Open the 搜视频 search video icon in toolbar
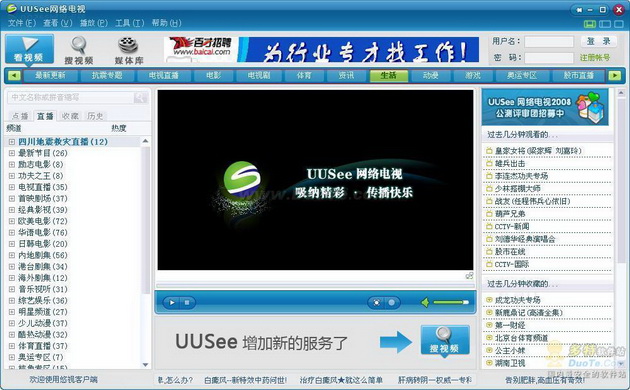Viewport: 630px width, 390px height. (x=79, y=50)
